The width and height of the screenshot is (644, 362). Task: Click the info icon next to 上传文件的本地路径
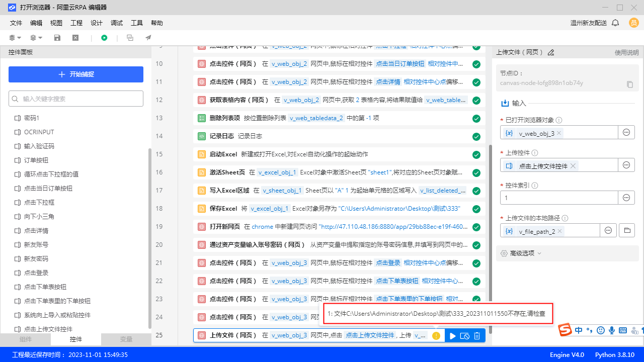(x=566, y=218)
